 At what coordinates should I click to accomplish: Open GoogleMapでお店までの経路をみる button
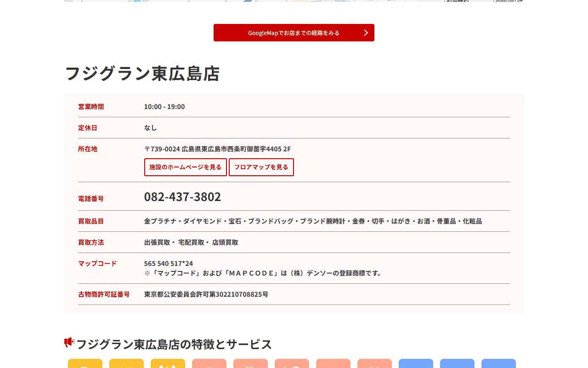[x=294, y=33]
